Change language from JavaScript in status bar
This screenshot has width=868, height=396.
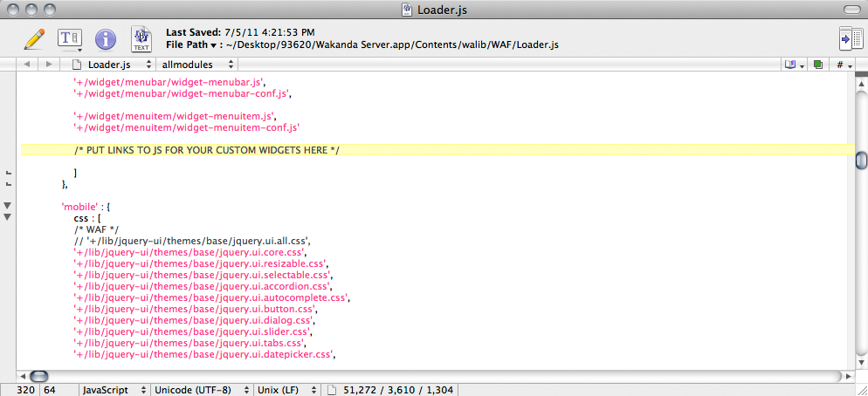tap(112, 389)
